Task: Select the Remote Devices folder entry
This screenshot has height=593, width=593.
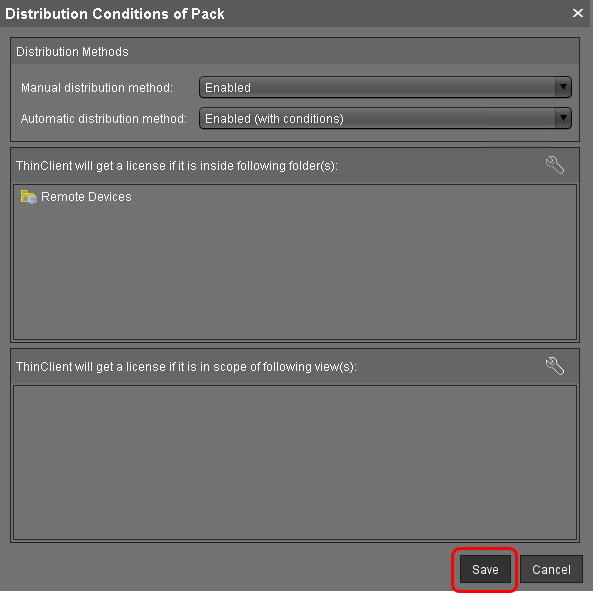Action: point(76,197)
